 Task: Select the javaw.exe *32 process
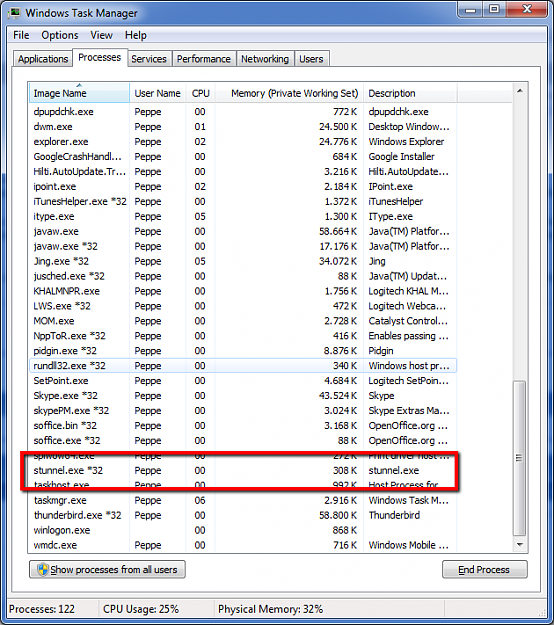coord(243,246)
